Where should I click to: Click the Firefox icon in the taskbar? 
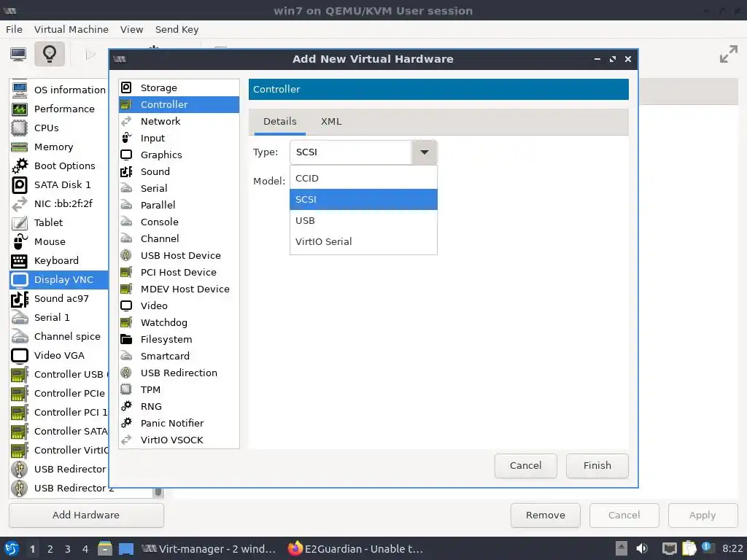point(295,548)
